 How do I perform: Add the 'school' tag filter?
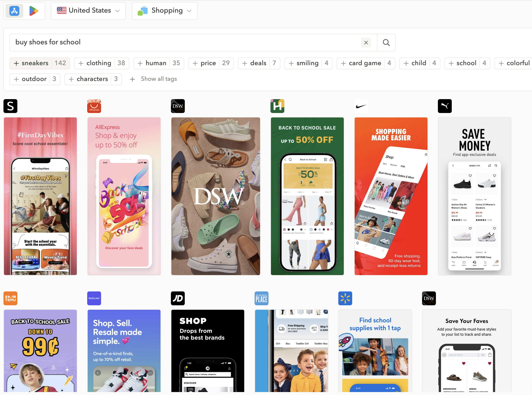pos(467,63)
